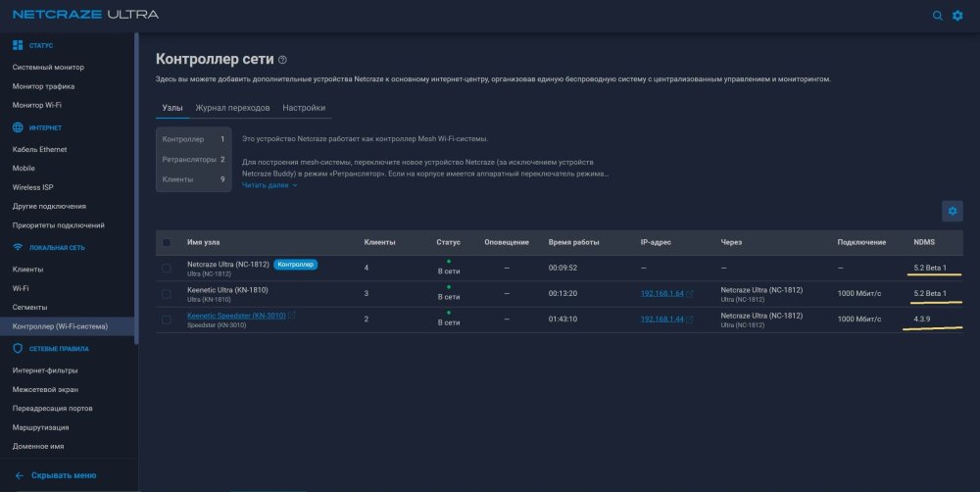Click the NDMS column header
Screen dimensions: 980x492
coord(924,242)
